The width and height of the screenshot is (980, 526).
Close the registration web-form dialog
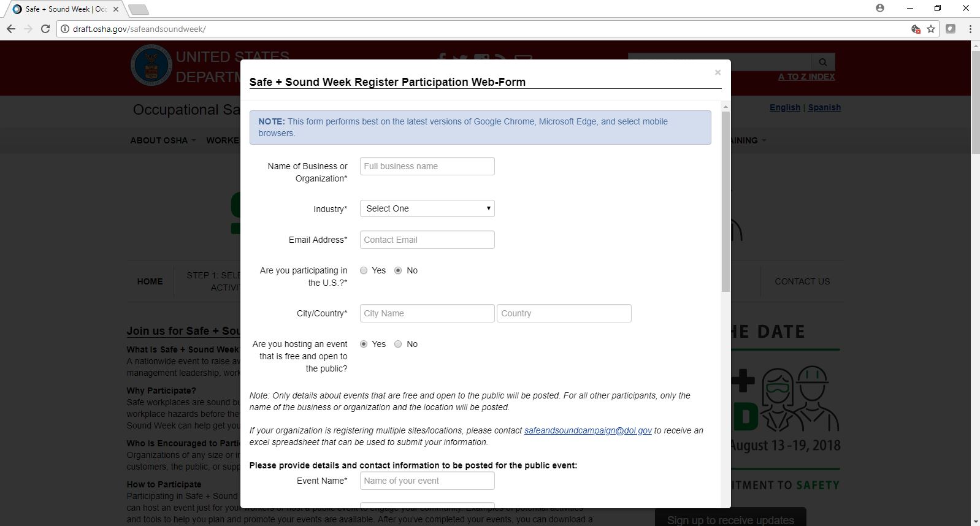coord(718,72)
